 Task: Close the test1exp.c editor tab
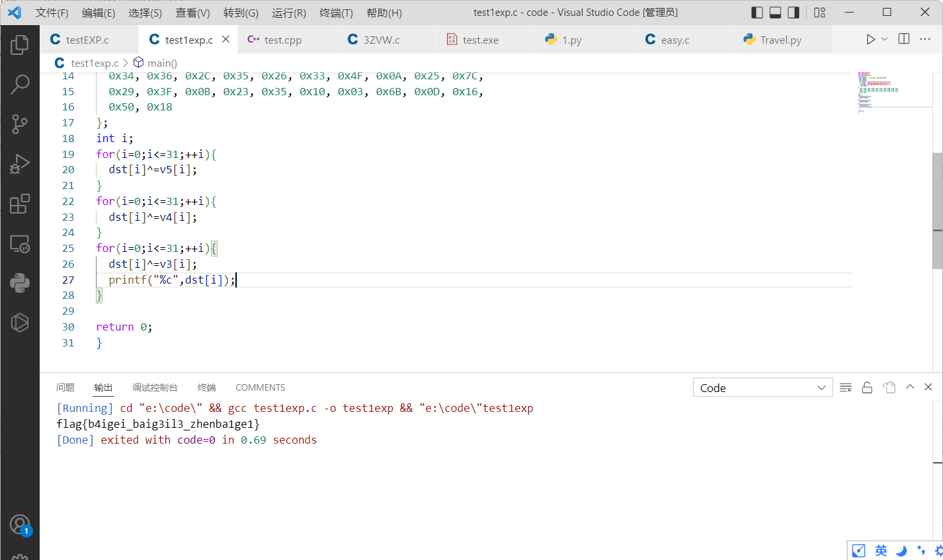click(x=225, y=40)
